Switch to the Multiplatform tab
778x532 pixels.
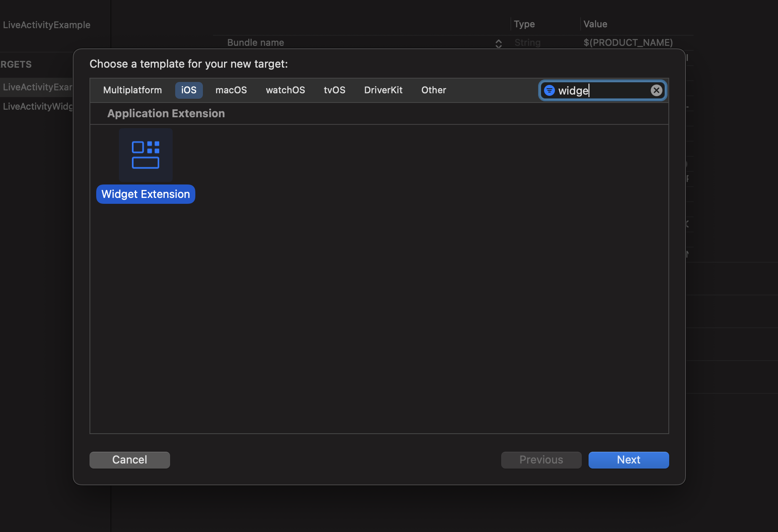click(x=132, y=90)
